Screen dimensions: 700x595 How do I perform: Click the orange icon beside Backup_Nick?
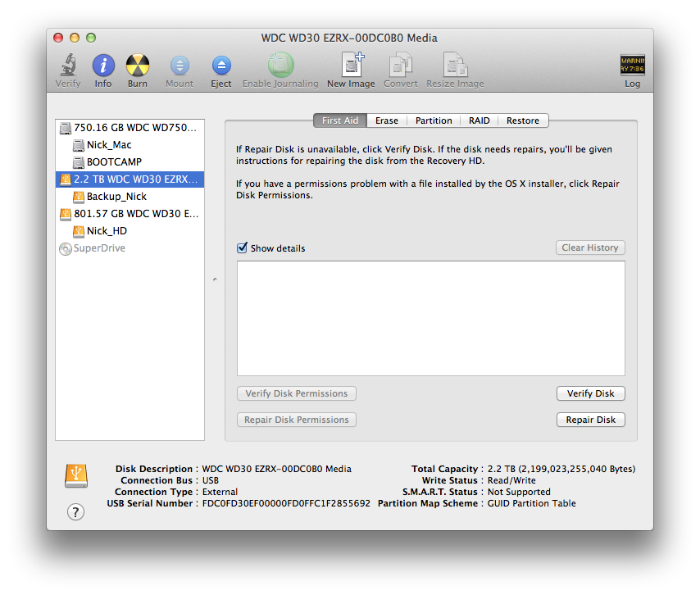[79, 197]
